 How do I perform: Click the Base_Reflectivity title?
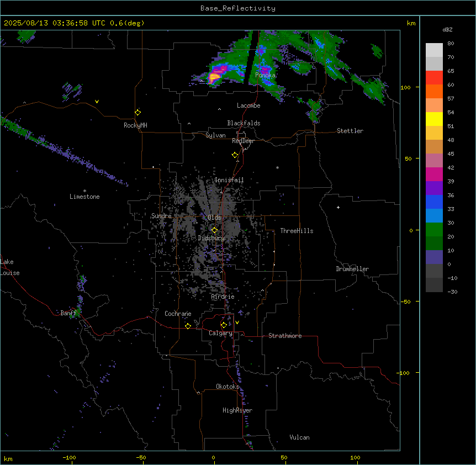(238, 8)
